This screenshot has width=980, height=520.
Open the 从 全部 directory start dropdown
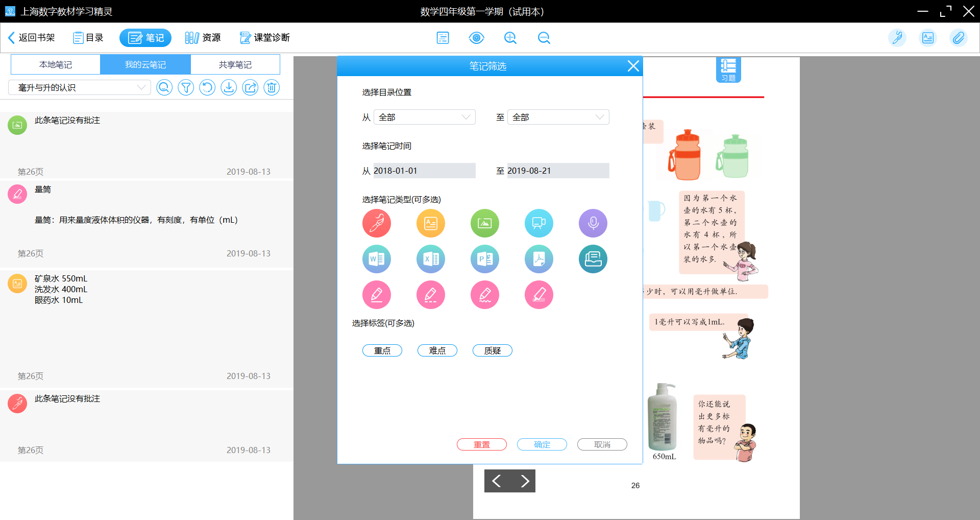coord(424,117)
